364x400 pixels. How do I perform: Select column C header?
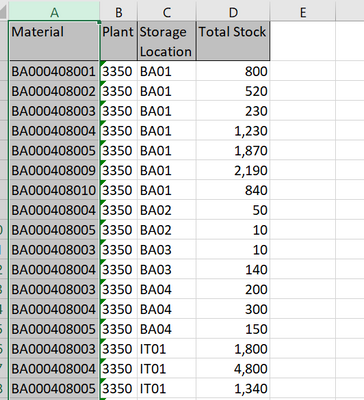point(167,12)
